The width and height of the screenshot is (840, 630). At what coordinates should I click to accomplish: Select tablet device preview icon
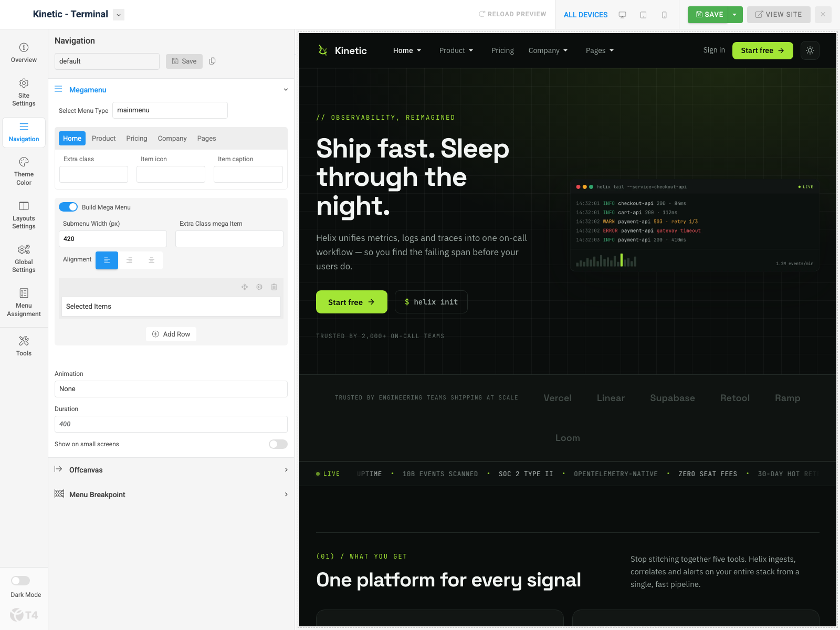(643, 15)
